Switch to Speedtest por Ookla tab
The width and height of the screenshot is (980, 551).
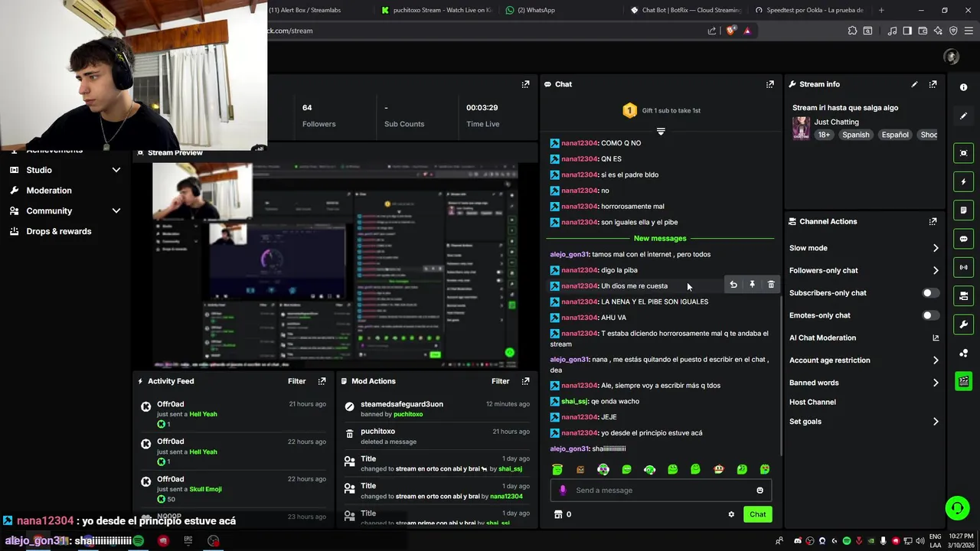810,10
